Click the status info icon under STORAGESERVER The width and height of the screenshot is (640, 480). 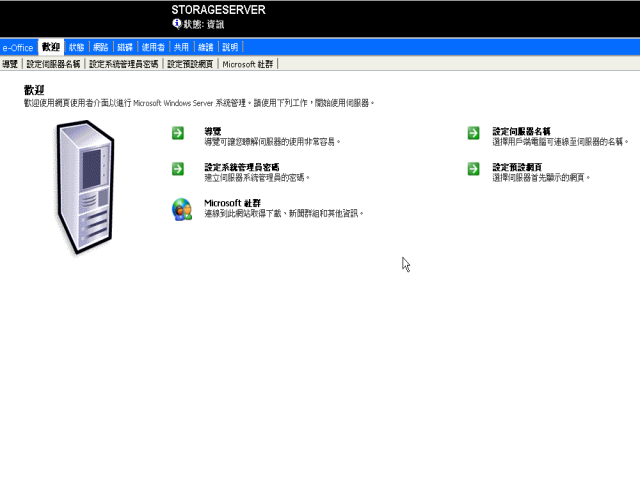pos(177,24)
